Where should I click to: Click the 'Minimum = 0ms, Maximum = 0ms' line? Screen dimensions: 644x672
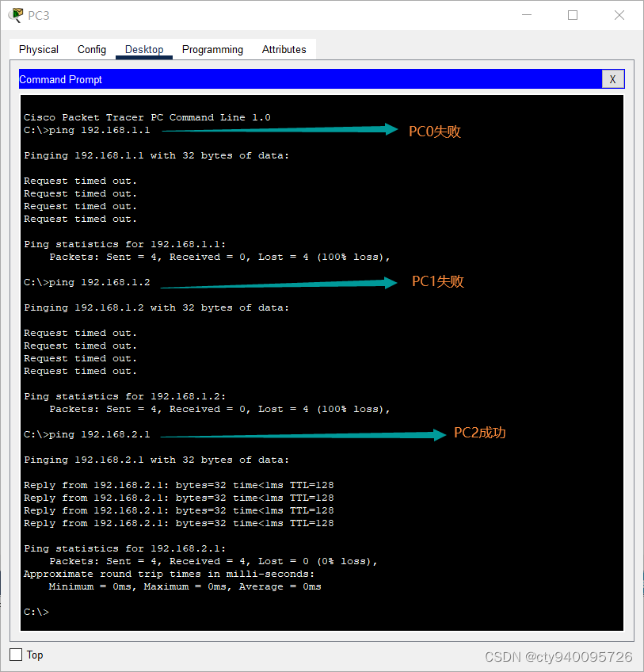click(x=185, y=586)
